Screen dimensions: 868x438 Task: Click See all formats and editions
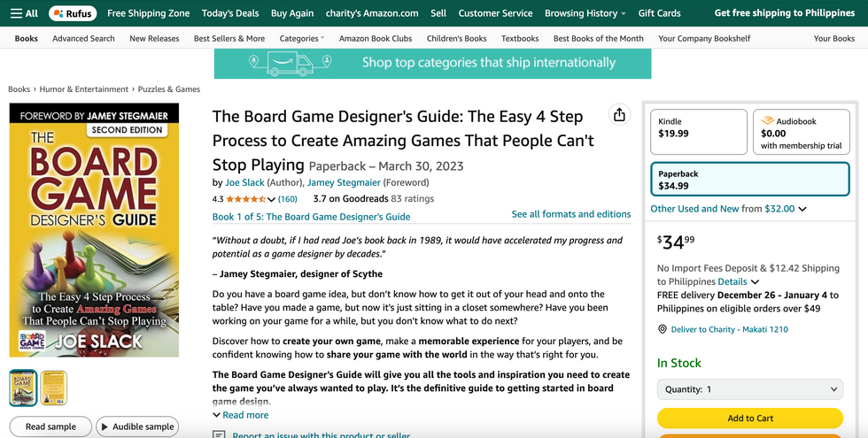tap(571, 214)
